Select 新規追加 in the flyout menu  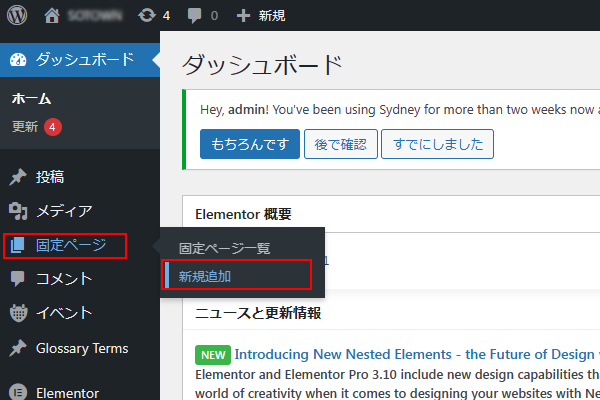point(205,276)
